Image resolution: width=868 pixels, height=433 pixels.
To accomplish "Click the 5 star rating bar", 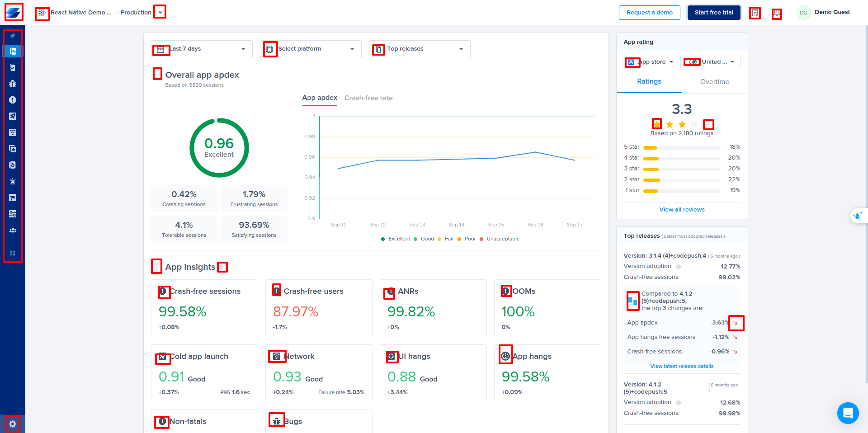I will pos(682,147).
